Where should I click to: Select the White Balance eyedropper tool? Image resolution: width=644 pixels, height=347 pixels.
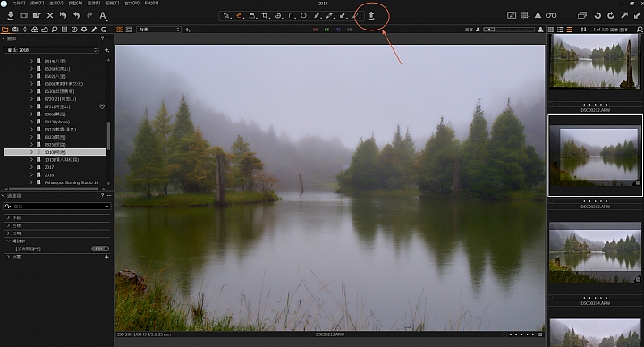[329, 15]
